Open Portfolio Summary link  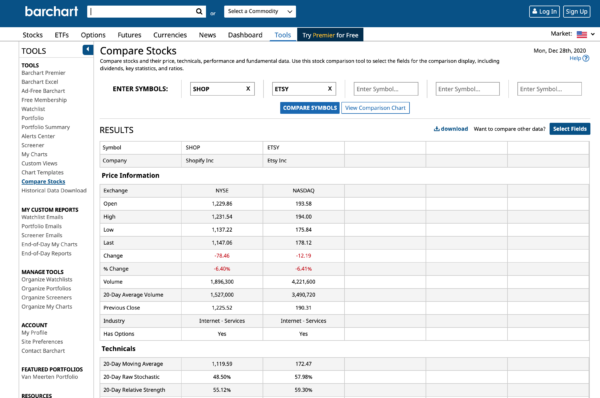[46, 127]
